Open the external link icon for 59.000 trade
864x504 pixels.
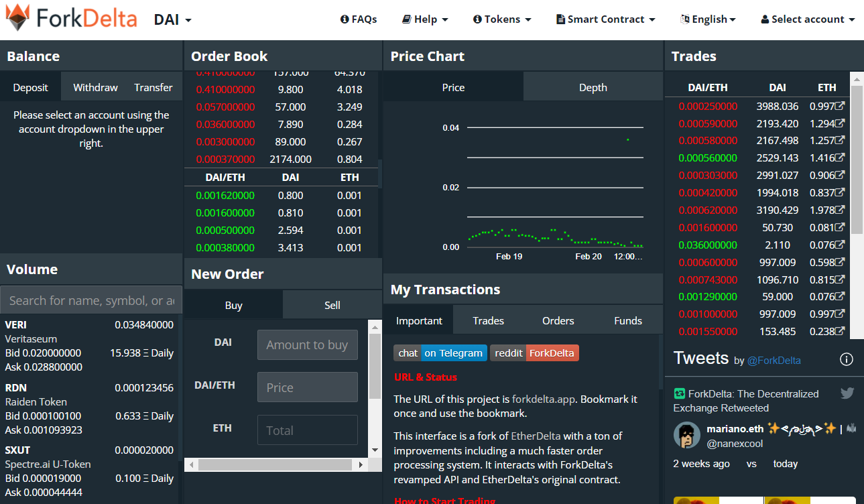840,297
